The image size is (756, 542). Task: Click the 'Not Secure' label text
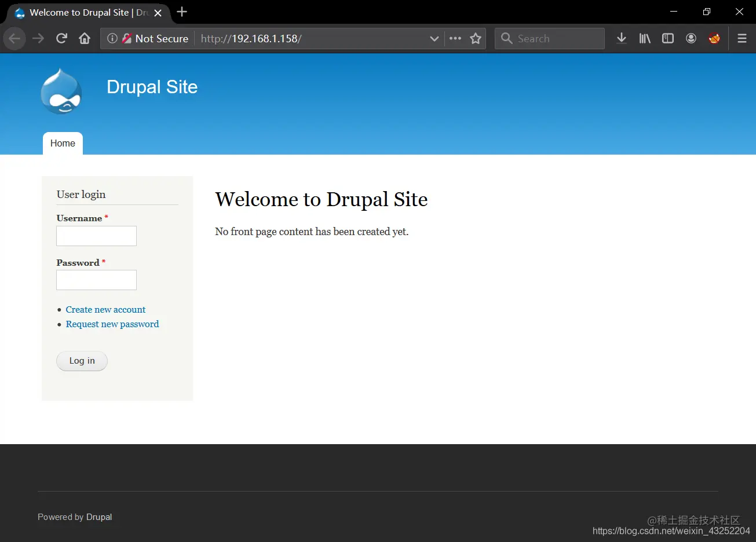(162, 39)
